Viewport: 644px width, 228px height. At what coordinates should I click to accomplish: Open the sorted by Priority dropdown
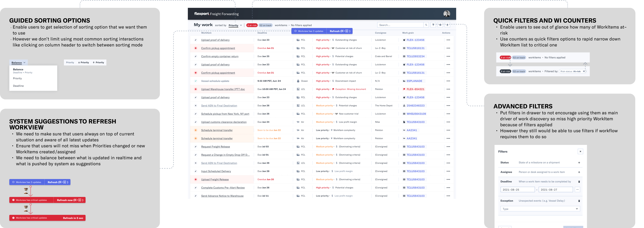[235, 25]
